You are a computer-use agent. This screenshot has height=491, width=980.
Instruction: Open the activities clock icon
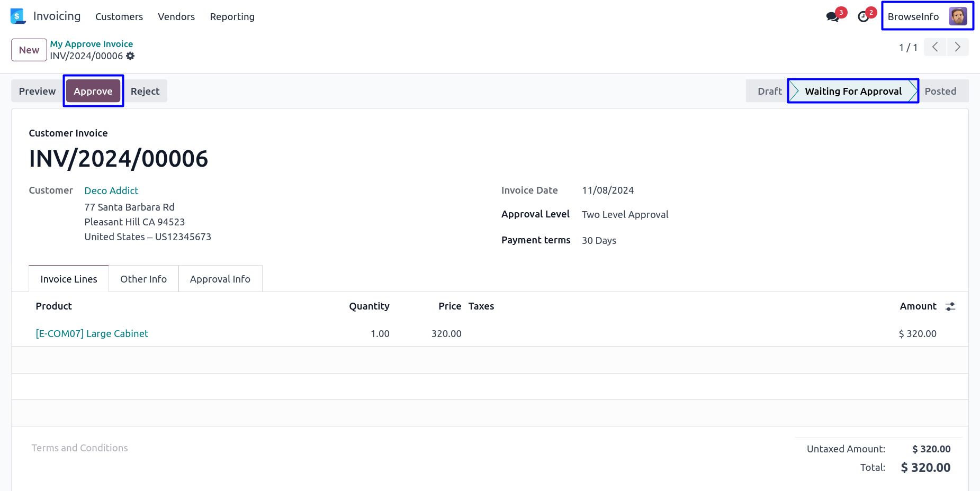pos(863,17)
